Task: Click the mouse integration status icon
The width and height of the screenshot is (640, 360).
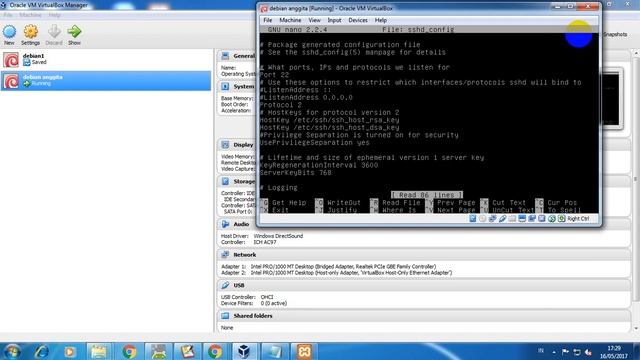Action: [x=552, y=219]
